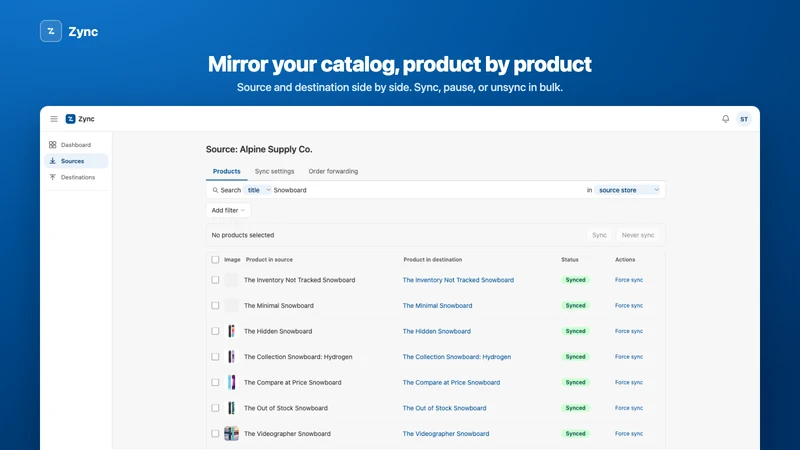Open destination link The Inventory Not Tracked Snowboard

pos(458,280)
